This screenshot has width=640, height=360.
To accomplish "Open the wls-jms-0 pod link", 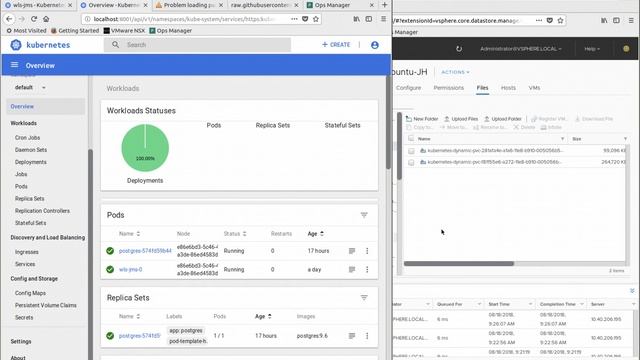I will 130,269.
